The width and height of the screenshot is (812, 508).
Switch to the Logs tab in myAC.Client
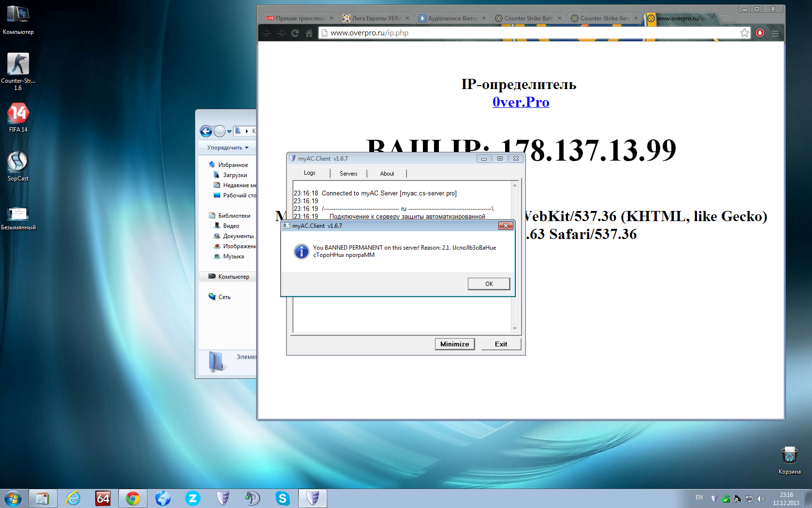310,173
